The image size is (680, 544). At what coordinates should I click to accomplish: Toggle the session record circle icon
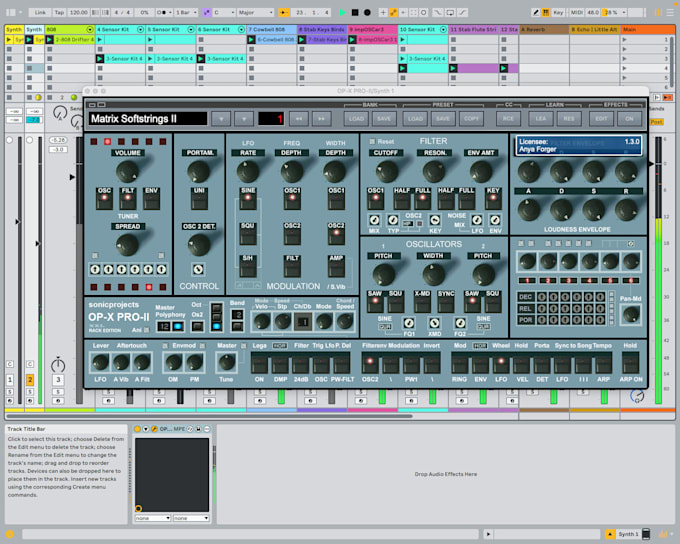[424, 13]
